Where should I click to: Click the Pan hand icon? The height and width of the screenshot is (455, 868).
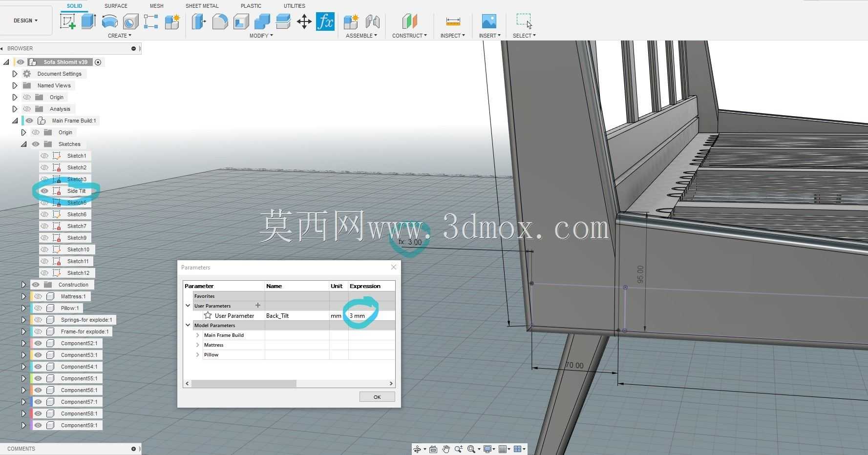446,449
